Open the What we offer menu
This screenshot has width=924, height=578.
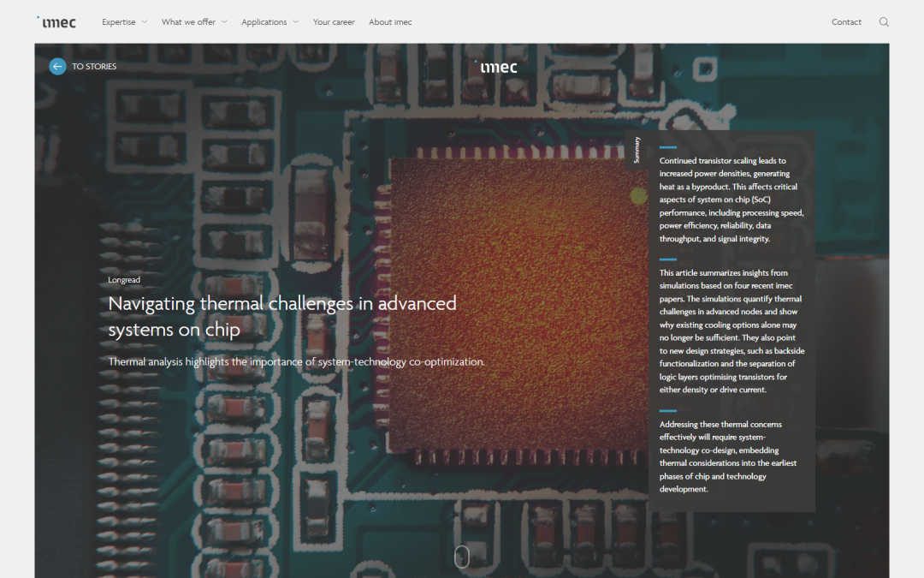[188, 21]
